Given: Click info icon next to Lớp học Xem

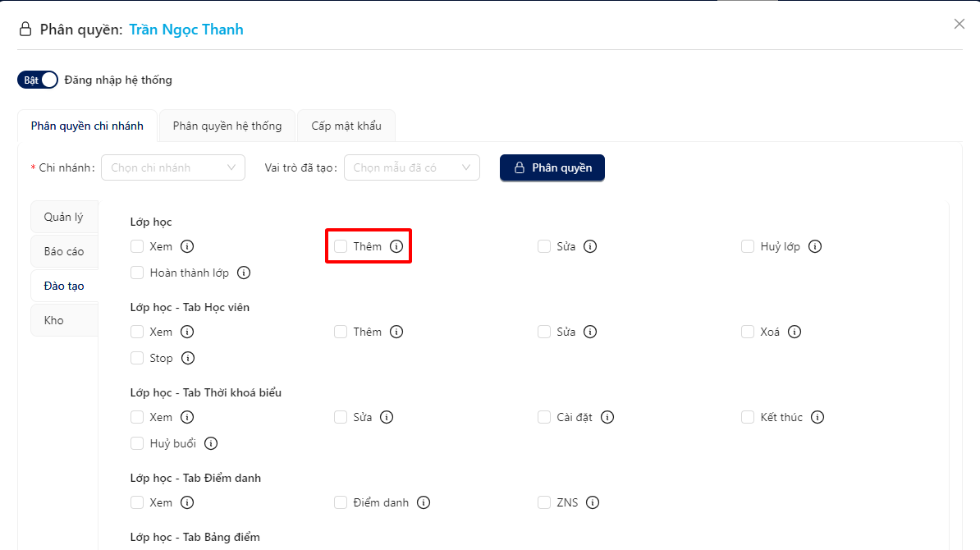Looking at the screenshot, I should coord(187,246).
